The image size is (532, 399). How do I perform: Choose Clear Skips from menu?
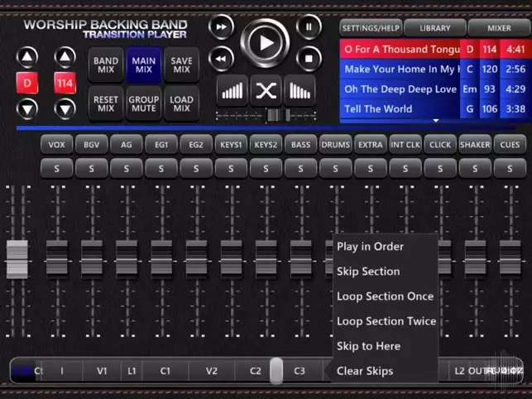[x=365, y=371]
